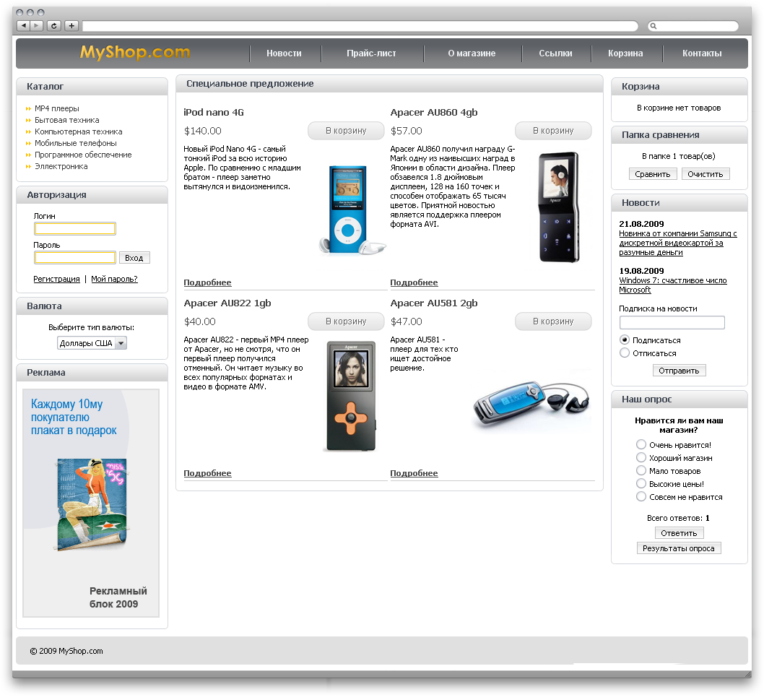
Task: Click the news subscription email field
Action: click(x=672, y=322)
